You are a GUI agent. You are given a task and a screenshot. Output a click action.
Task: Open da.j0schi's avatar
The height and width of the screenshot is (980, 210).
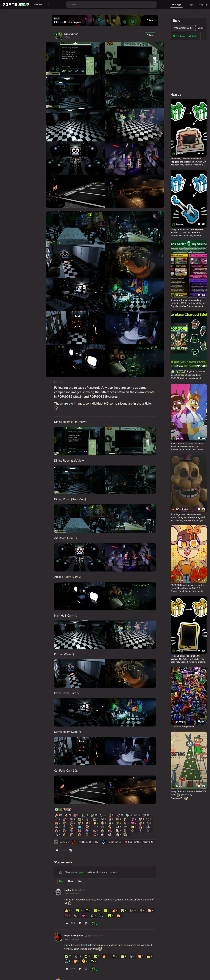click(x=58, y=892)
